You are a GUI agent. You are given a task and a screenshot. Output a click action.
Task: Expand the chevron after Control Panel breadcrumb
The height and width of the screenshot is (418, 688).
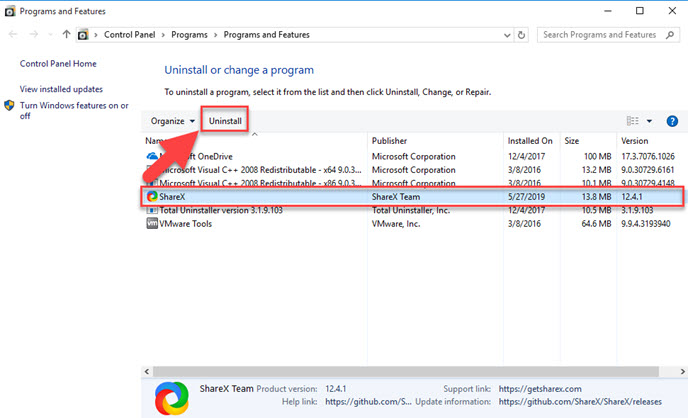[x=163, y=35]
